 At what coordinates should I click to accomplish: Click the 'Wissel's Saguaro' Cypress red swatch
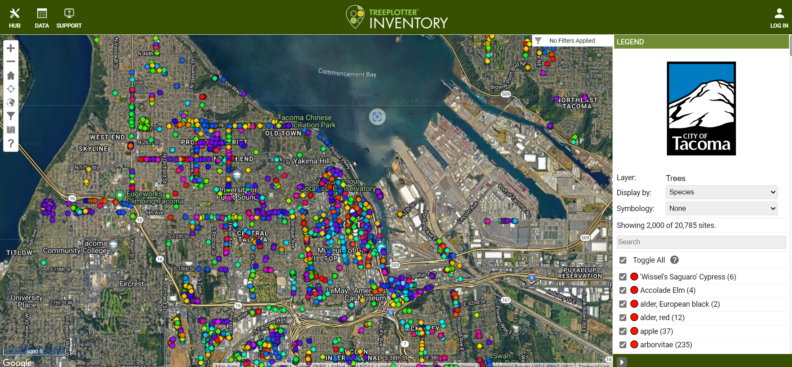pyautogui.click(x=634, y=277)
